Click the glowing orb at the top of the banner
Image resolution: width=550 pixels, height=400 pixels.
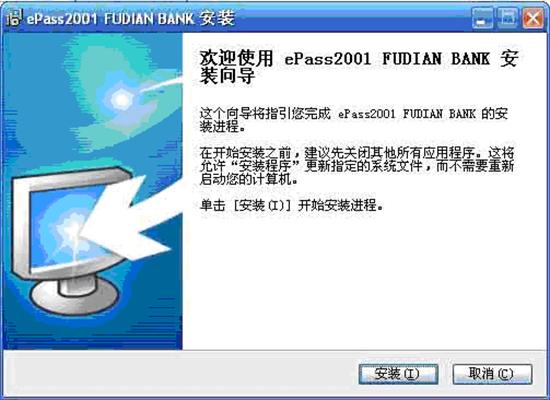[121, 100]
